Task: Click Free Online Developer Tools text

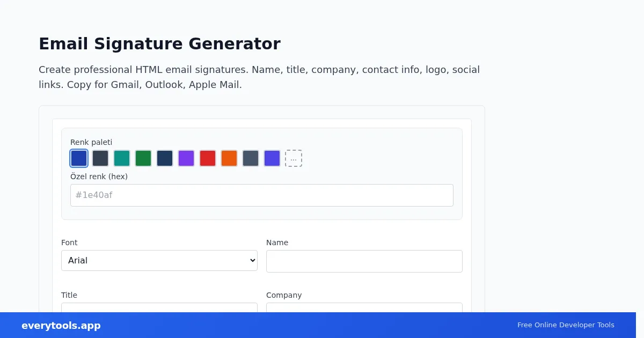Action: (566, 325)
